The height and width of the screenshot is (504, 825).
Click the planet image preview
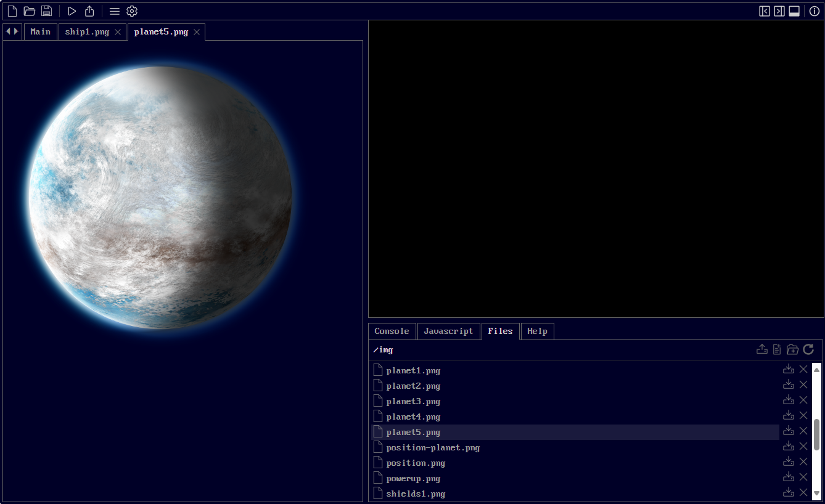[x=160, y=197]
